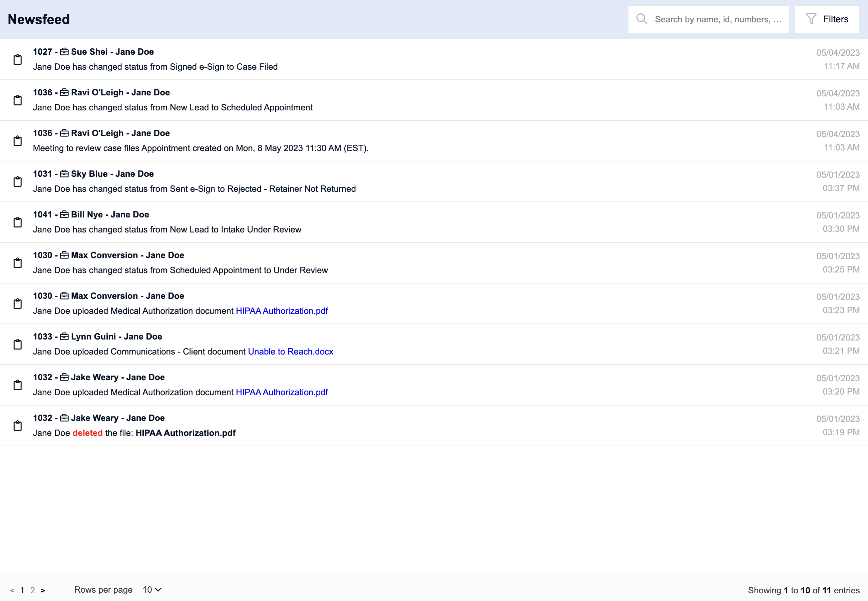Click the clipboard icon for Sky Blue entry
The width and height of the screenshot is (868, 601).
(18, 181)
